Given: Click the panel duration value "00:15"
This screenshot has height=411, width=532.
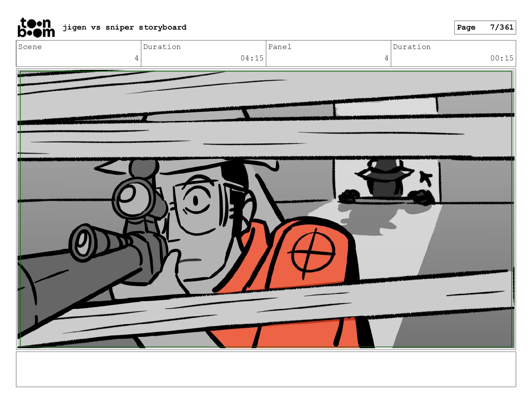Looking at the screenshot, I should (x=502, y=58).
